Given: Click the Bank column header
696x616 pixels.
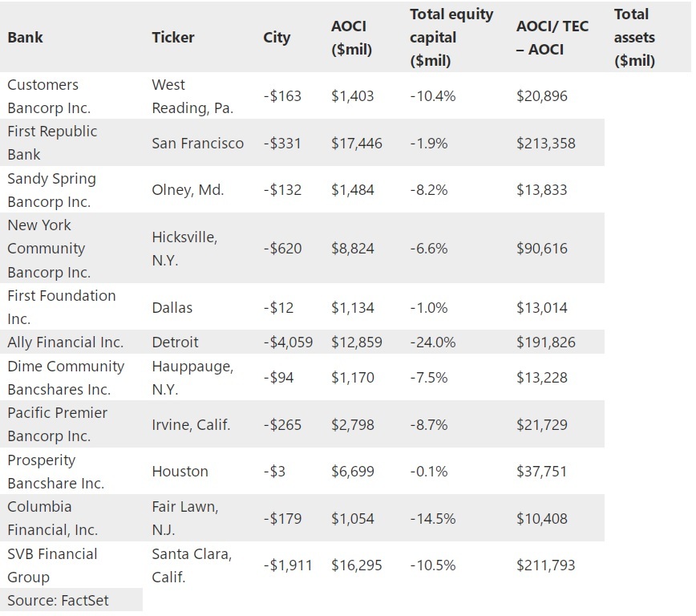Looking at the screenshot, I should 26,37.
